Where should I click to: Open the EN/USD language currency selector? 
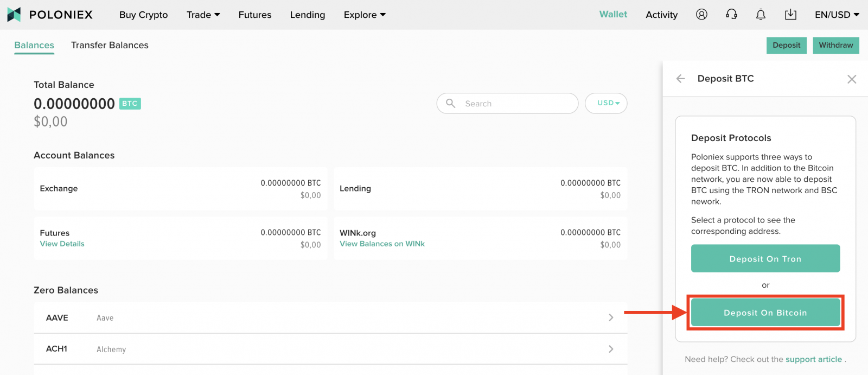click(x=837, y=15)
